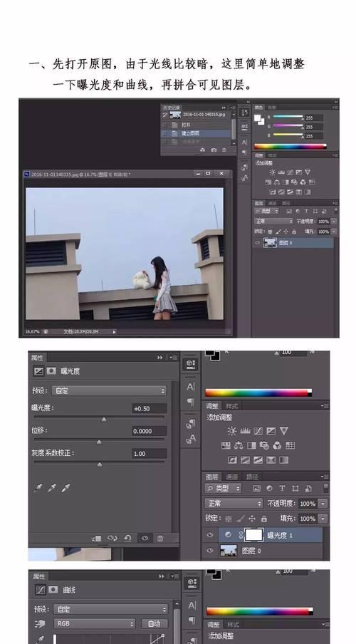Add Invert adjustment beside Exposure properties panel
Image resolution: width=356 pixels, height=644 pixels.
coord(232,460)
